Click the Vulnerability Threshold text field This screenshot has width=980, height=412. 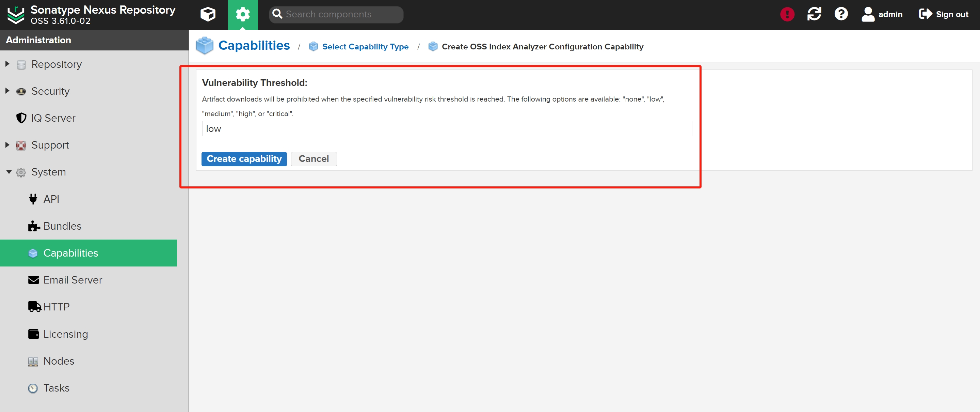(x=447, y=129)
